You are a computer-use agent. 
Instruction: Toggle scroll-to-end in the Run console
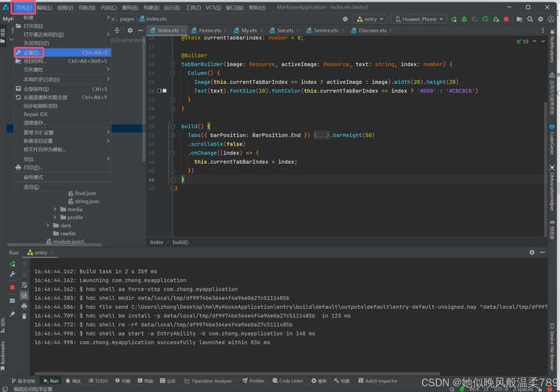[x=24, y=296]
